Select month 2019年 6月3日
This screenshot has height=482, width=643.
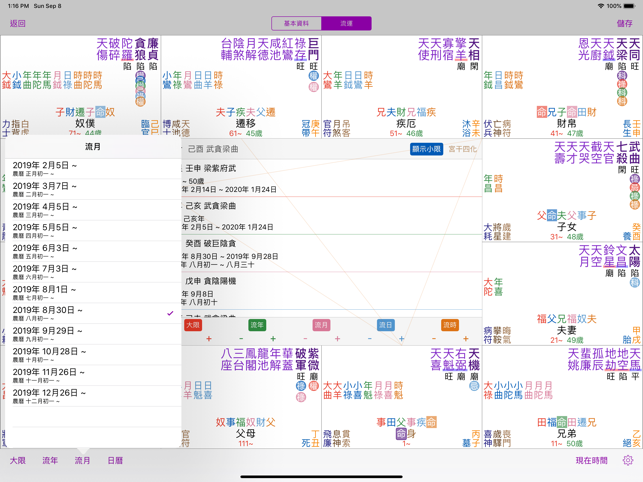(93, 251)
